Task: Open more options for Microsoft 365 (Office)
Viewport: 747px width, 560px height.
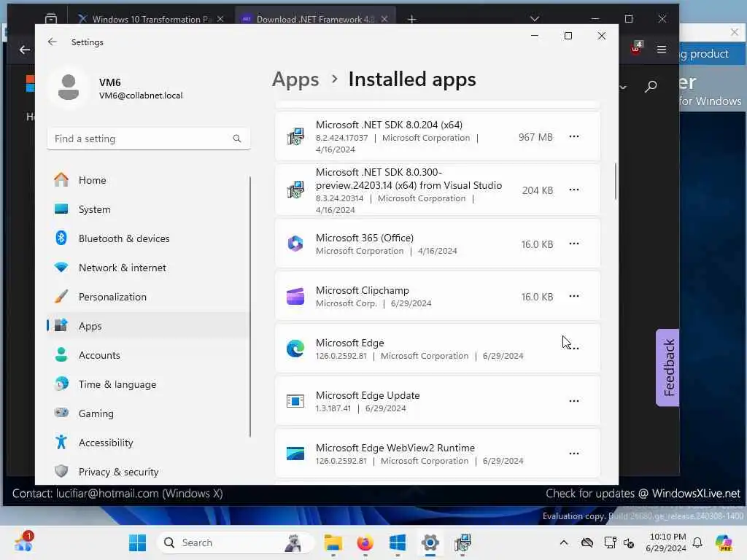Action: tap(574, 244)
